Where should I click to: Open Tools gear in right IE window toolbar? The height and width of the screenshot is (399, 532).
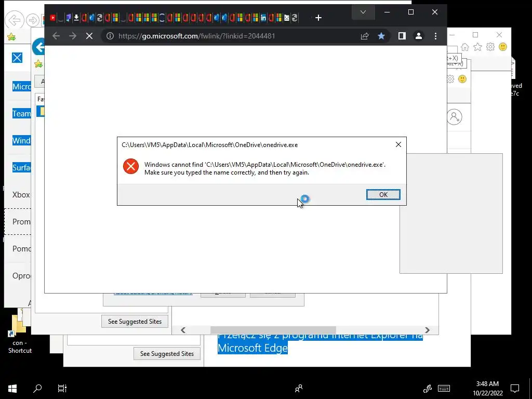[490, 47]
